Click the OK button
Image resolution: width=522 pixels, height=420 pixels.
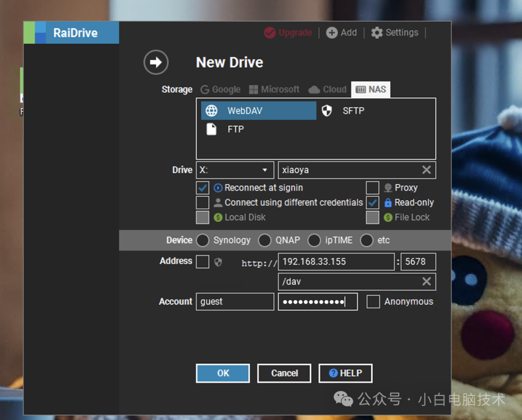point(223,373)
